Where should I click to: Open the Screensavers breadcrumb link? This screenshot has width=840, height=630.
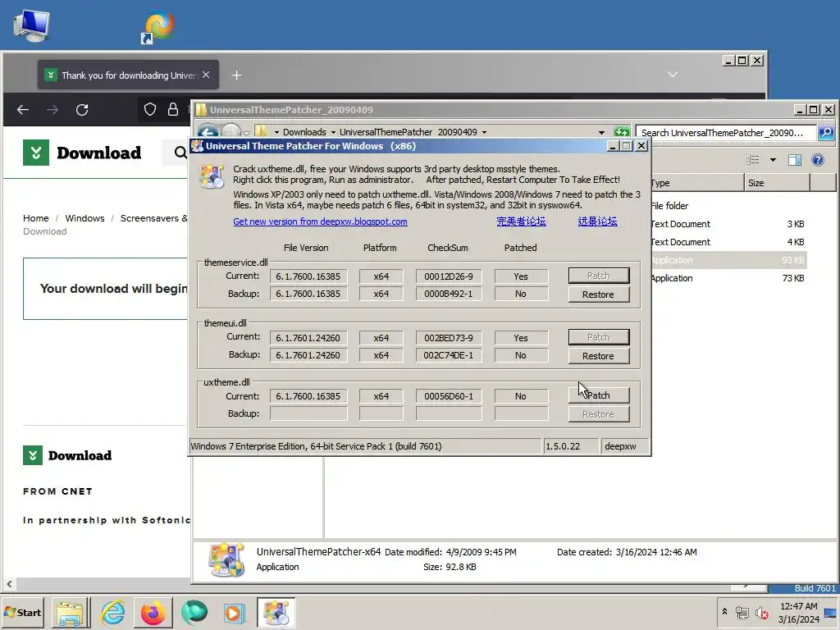tap(153, 218)
